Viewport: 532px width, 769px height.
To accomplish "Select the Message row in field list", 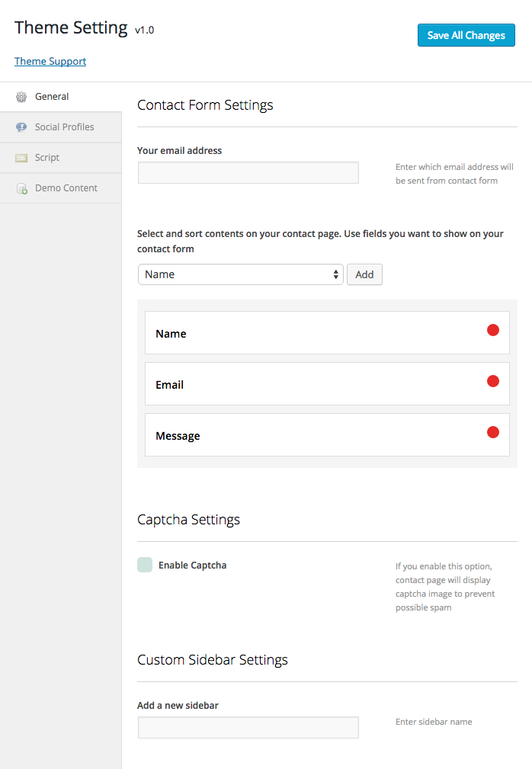I will tap(305, 435).
